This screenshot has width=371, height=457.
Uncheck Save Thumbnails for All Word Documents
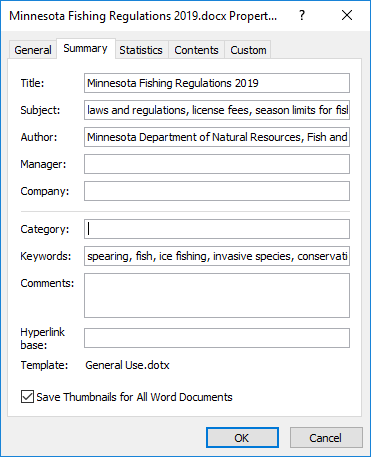[x=27, y=397]
